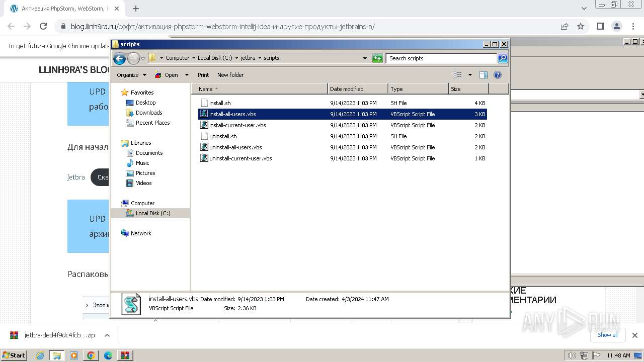Click the search magnifier icon in Explorer

[x=502, y=58]
